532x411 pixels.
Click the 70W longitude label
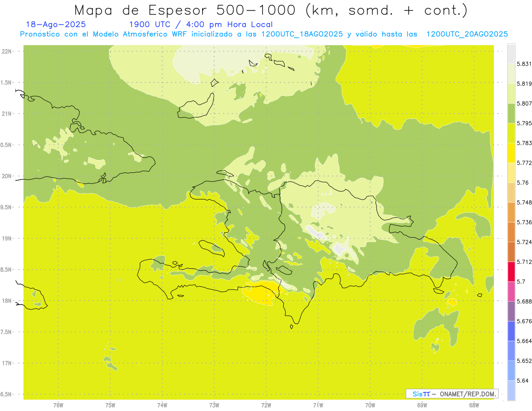pyautogui.click(x=370, y=405)
